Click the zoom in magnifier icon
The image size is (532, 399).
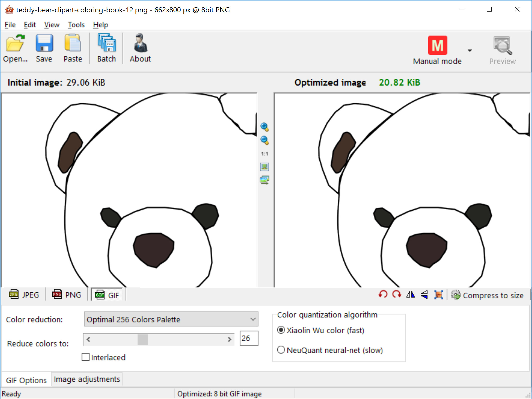264,127
